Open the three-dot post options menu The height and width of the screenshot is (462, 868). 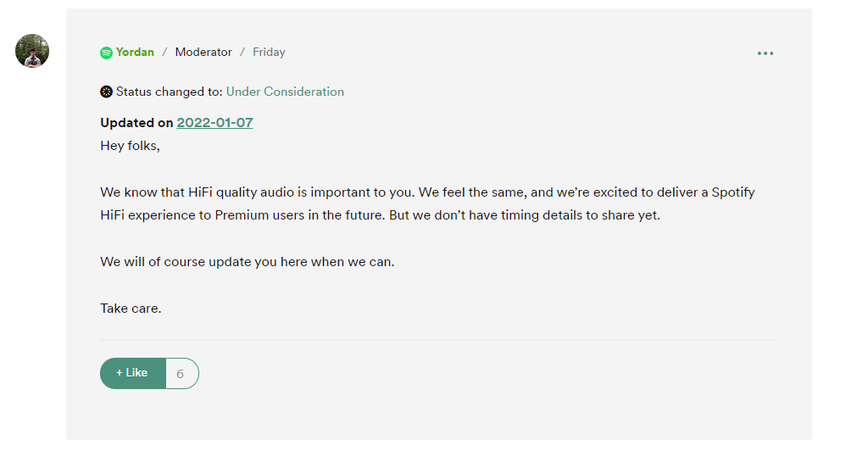coord(765,53)
